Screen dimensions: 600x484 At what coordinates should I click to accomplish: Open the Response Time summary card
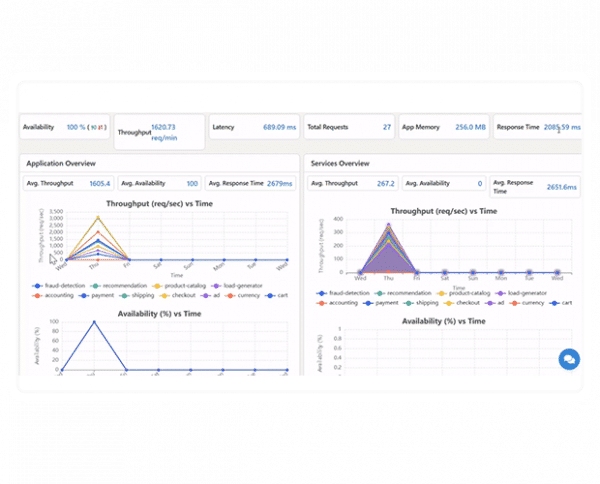[538, 127]
